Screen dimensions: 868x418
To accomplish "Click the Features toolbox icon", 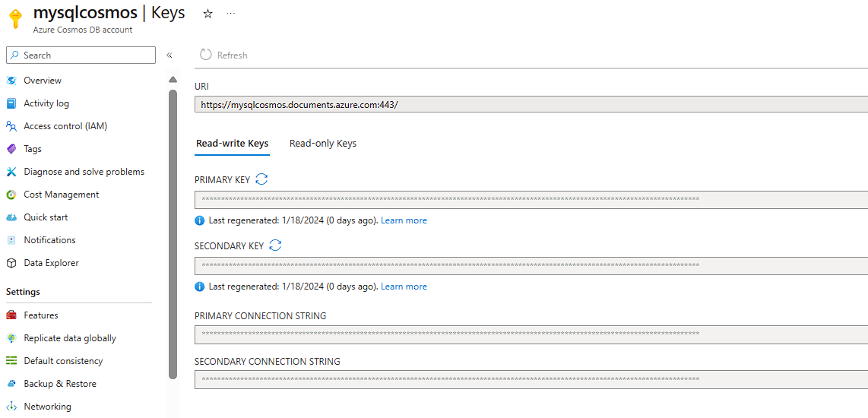I will click(11, 315).
